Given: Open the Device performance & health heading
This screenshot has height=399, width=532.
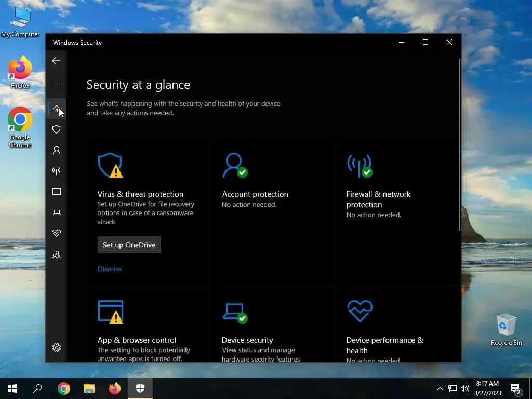Looking at the screenshot, I should (385, 345).
